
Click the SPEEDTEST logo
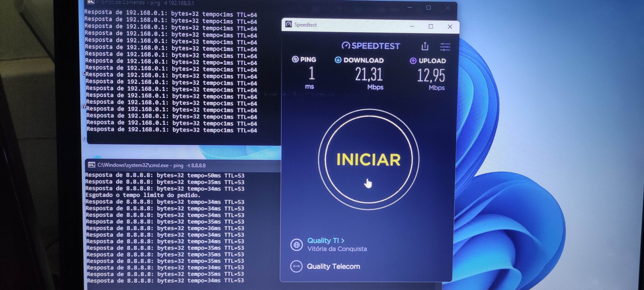click(371, 46)
